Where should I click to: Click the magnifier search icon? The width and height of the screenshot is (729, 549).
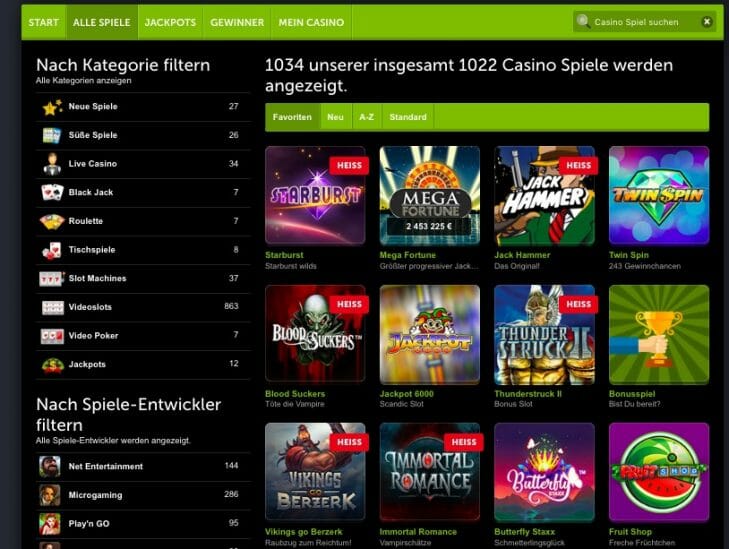583,21
